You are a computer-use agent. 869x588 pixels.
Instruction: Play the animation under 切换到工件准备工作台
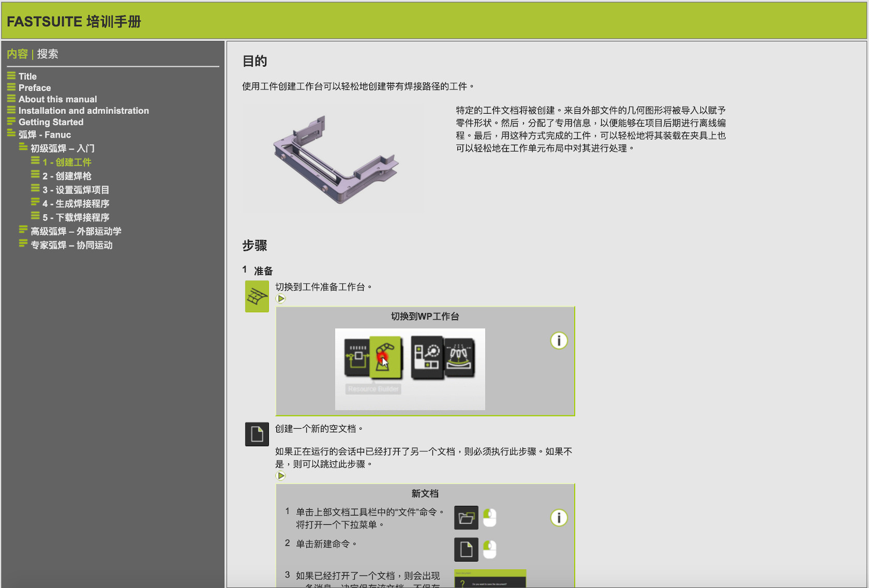[x=281, y=299]
